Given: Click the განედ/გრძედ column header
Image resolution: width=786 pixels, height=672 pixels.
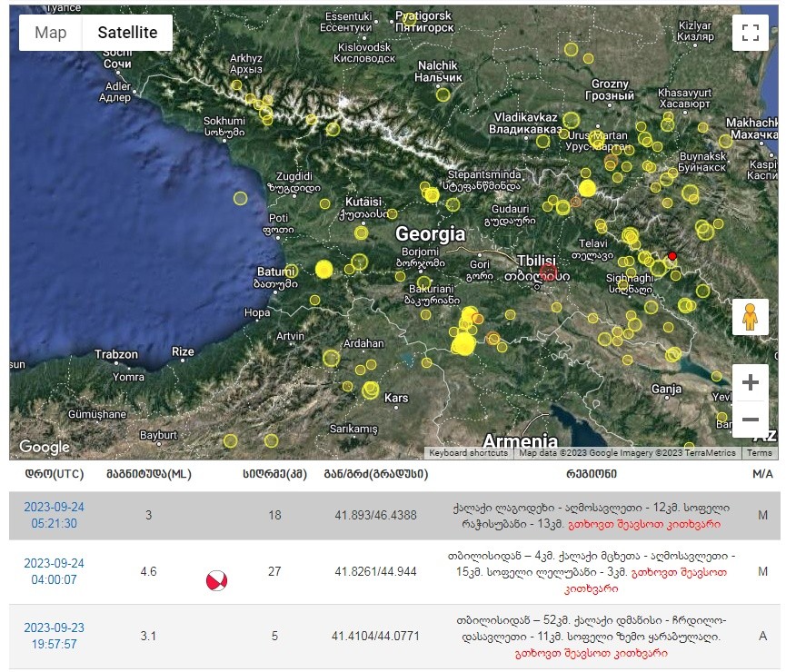Looking at the screenshot, I should 376,474.
